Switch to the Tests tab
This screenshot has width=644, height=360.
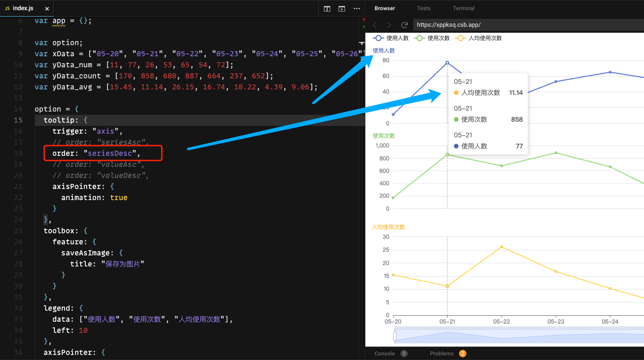(423, 8)
